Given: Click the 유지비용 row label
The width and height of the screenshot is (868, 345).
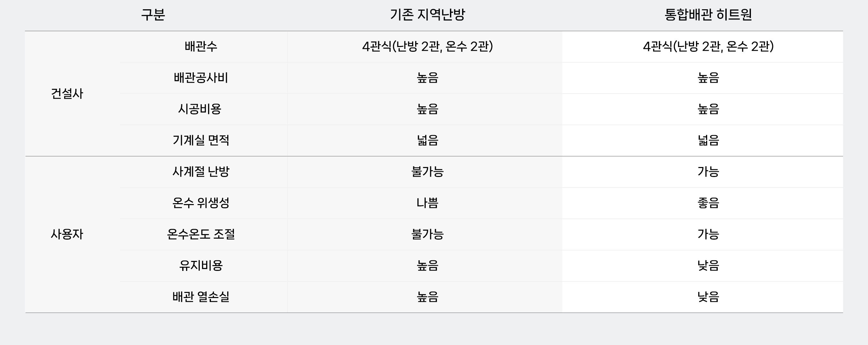Looking at the screenshot, I should coord(201,266).
